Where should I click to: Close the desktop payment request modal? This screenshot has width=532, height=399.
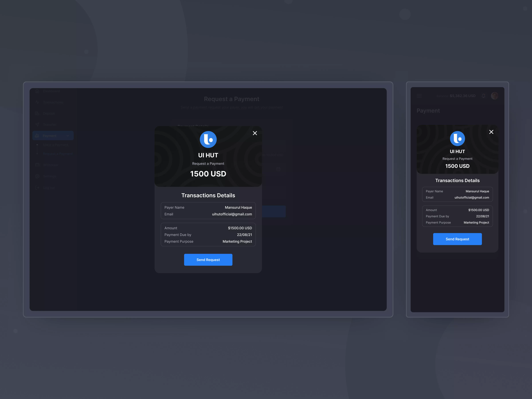click(x=255, y=133)
